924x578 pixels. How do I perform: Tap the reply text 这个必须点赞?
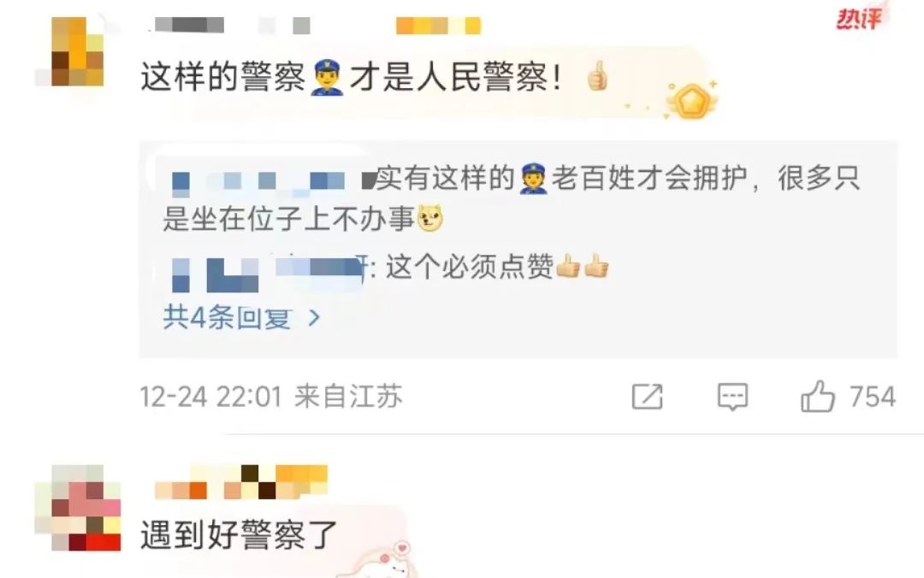pos(470,268)
